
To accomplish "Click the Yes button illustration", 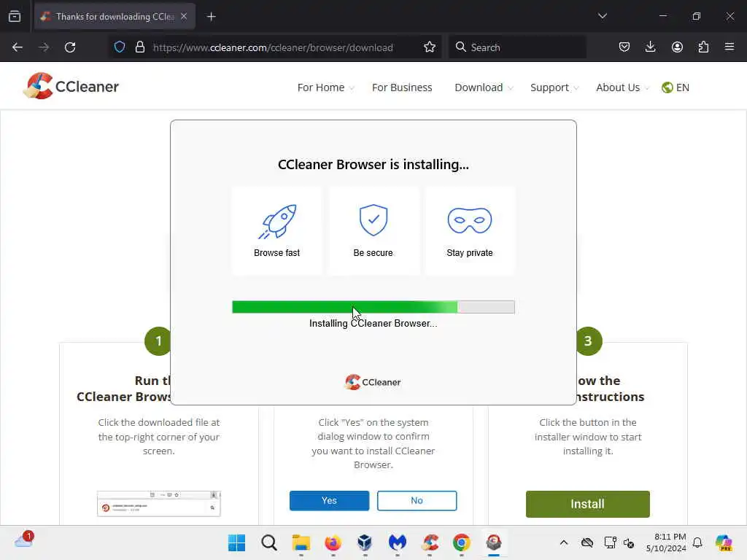I will pos(329,500).
